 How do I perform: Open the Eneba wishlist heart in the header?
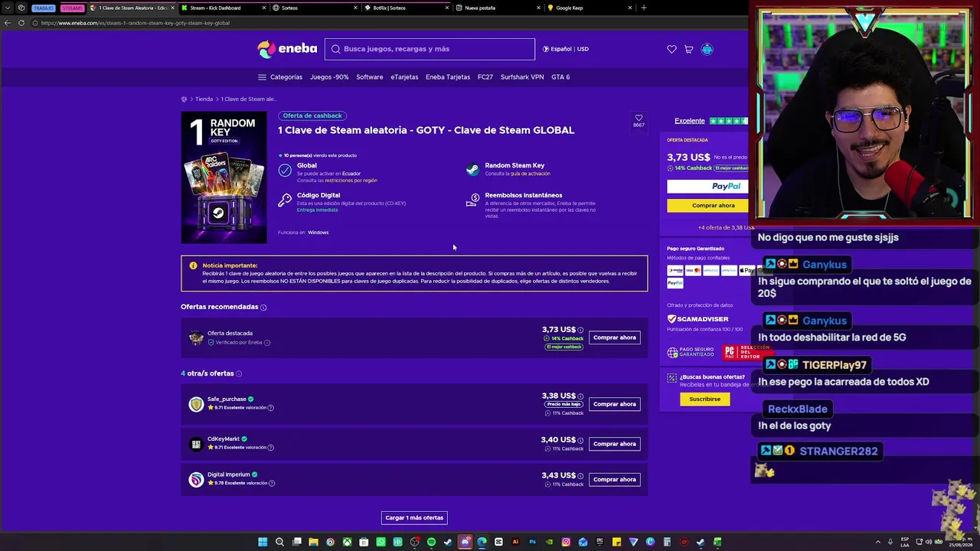[671, 49]
